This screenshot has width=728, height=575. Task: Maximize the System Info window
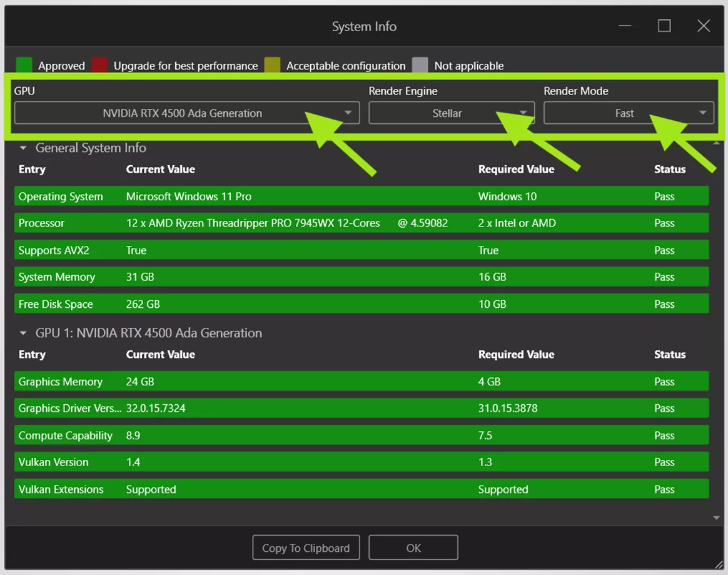[664, 26]
